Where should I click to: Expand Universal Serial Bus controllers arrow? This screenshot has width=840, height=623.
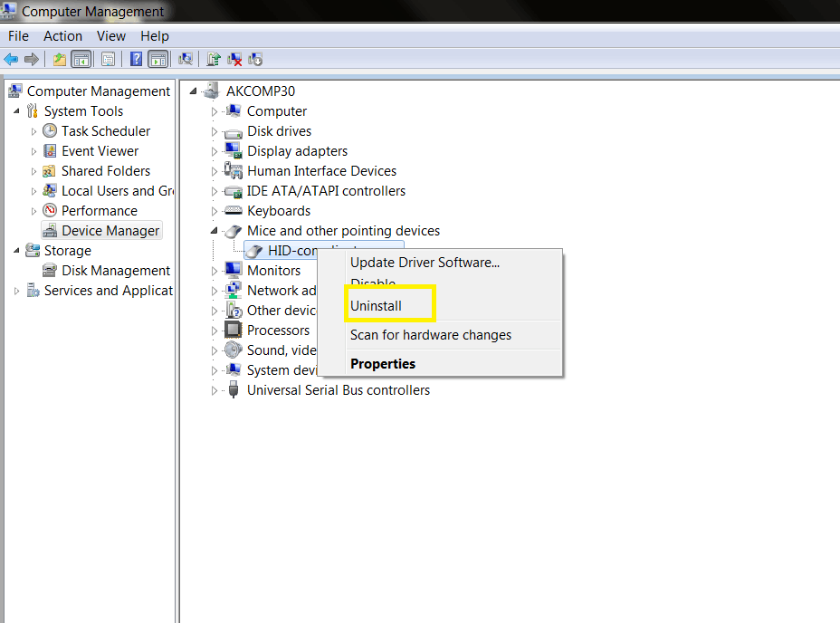215,390
